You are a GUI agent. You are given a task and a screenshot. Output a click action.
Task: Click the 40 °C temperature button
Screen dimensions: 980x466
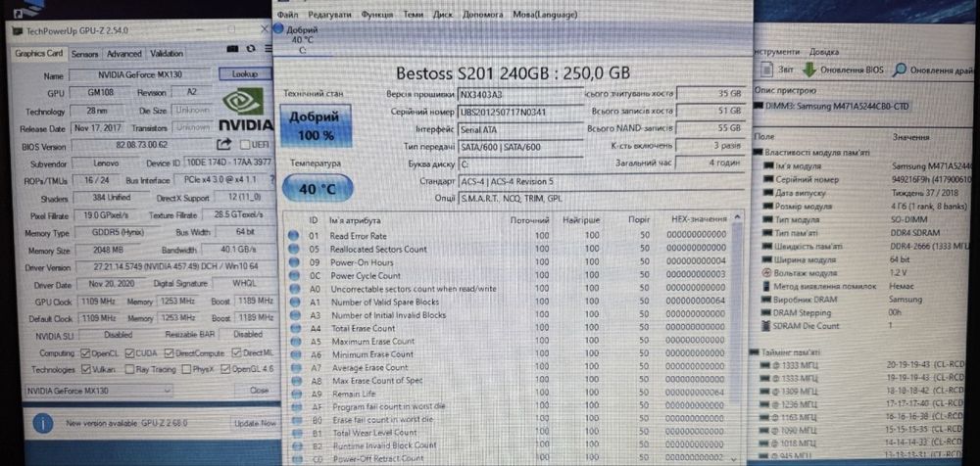point(318,188)
